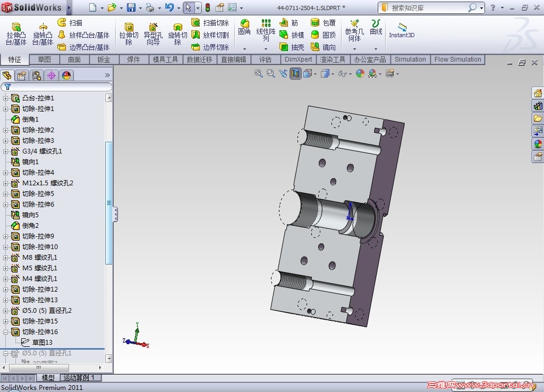Click the Sweep (扫描) boss tool
Viewport: 544px width, 392px height.
[x=70, y=23]
